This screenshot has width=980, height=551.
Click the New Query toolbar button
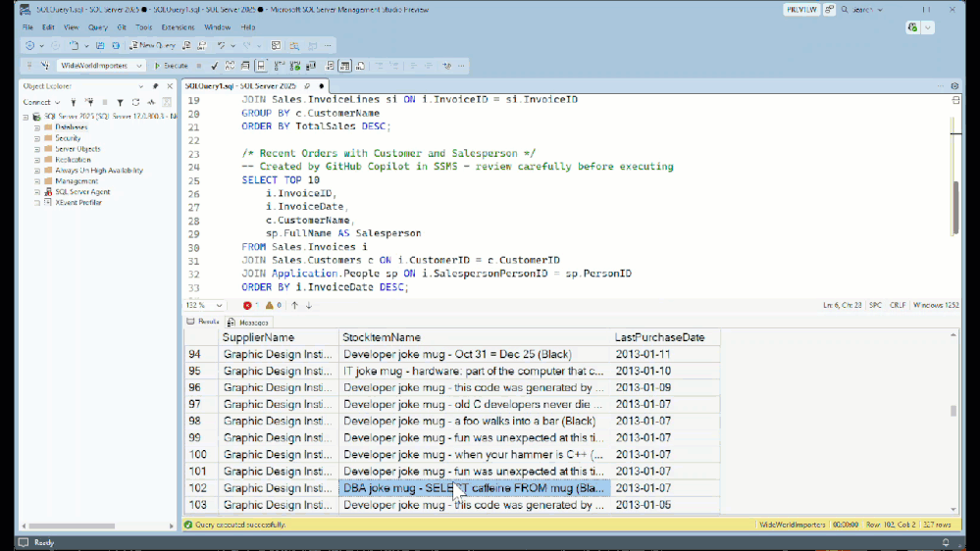151,45
